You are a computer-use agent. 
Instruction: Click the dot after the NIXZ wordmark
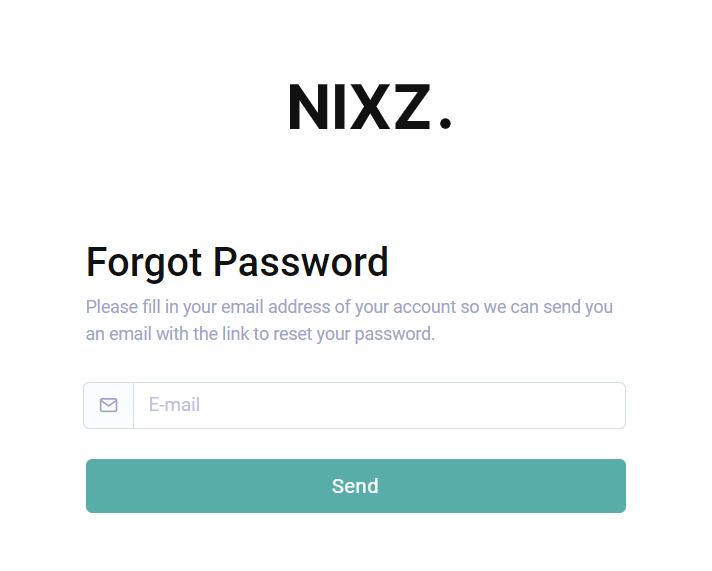(445, 123)
